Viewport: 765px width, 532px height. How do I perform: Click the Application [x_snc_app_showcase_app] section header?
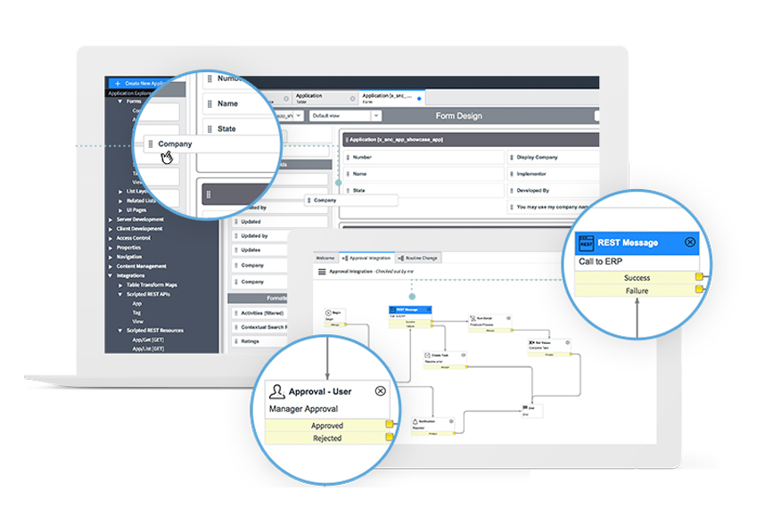(x=471, y=140)
